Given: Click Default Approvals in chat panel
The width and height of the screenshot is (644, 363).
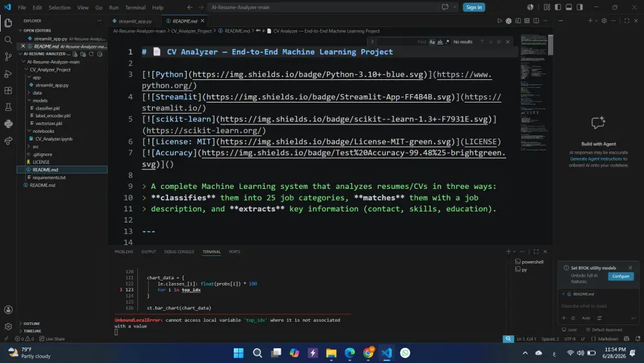Looking at the screenshot, I should tap(604, 329).
